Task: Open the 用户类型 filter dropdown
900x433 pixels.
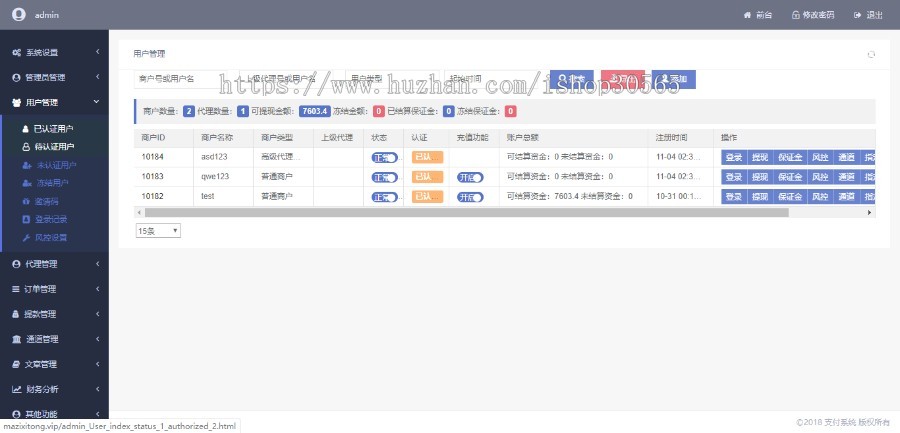Action: pos(392,79)
